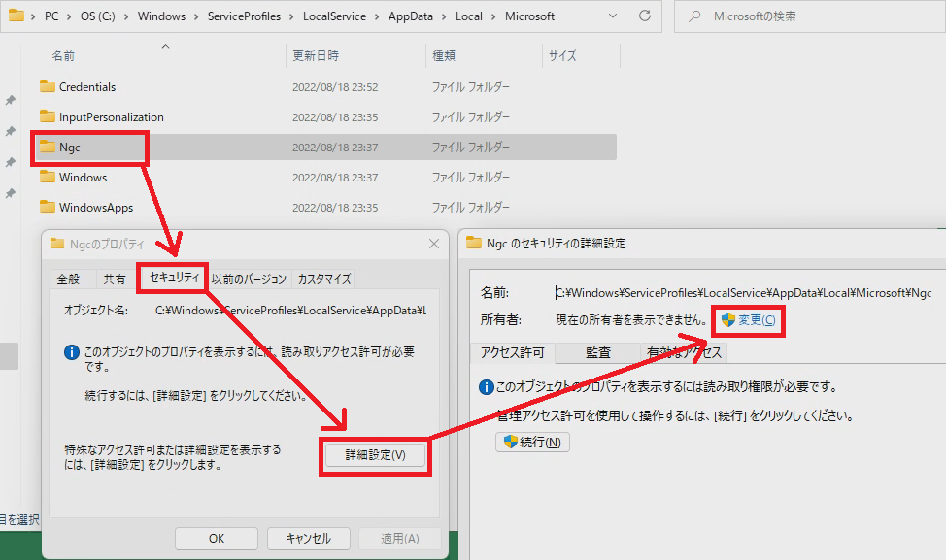The width and height of the screenshot is (946, 560).
Task: Click the 詳細設定(V) button
Action: (x=375, y=455)
